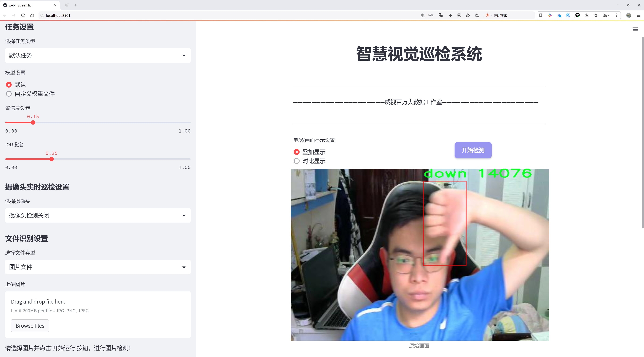
Task: Open the vertical three-dot more tools menu
Action: tap(616, 15)
